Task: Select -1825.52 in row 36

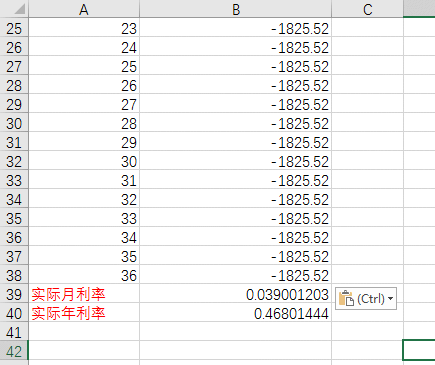Action: (236, 237)
